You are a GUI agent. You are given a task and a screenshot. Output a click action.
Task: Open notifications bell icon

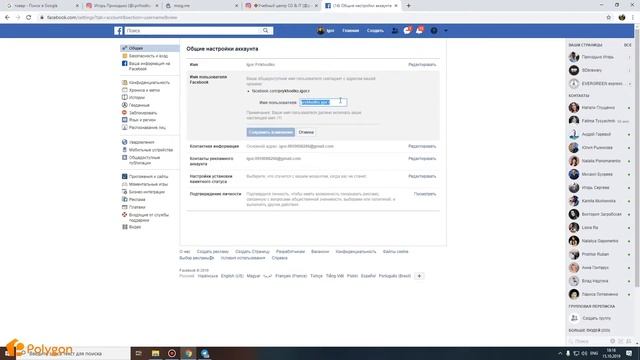tap(419, 31)
